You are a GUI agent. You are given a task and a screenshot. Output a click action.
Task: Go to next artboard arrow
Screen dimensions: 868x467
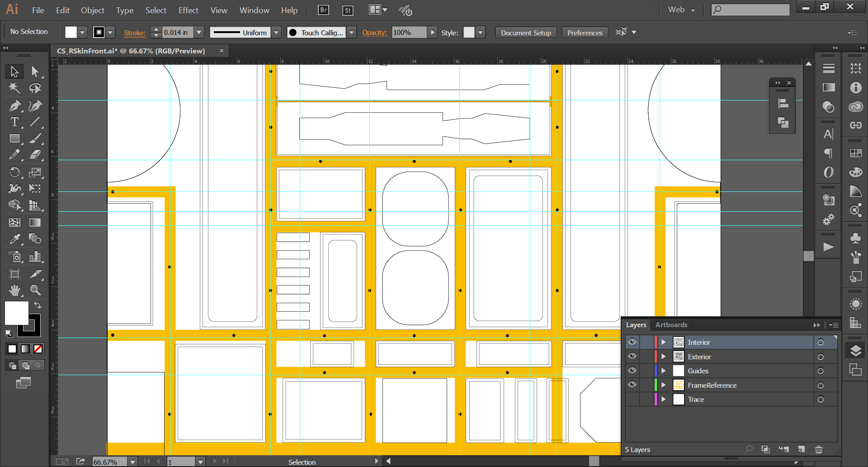click(215, 461)
